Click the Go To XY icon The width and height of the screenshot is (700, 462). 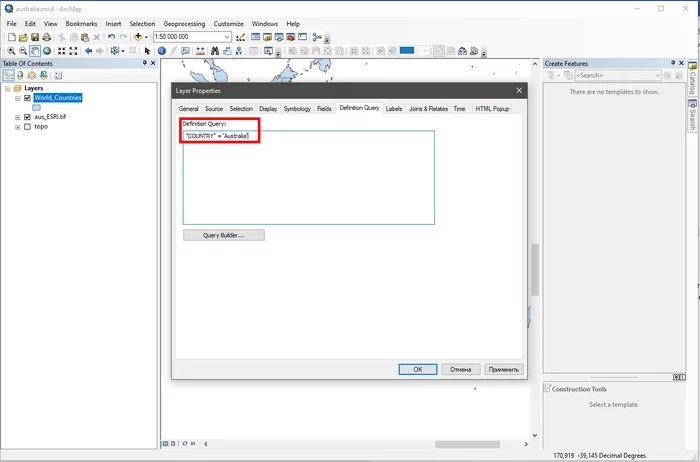click(239, 51)
